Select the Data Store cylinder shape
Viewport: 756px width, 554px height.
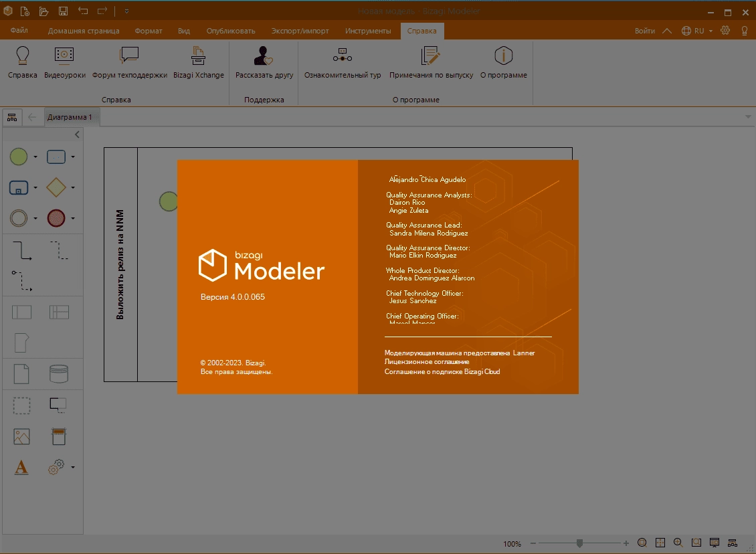pos(59,373)
